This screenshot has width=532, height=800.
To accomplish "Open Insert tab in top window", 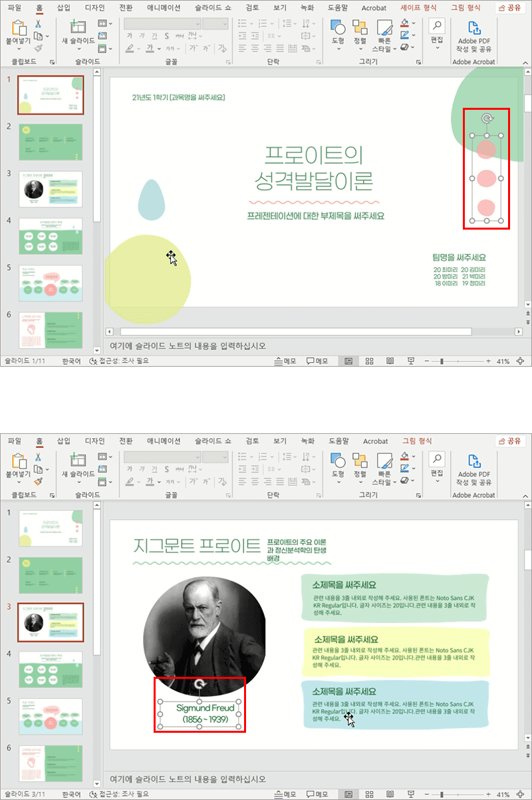I will (64, 8).
